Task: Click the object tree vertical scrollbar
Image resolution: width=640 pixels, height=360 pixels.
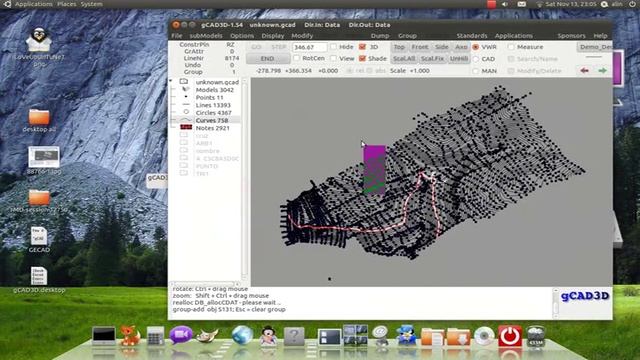Action: (244, 178)
